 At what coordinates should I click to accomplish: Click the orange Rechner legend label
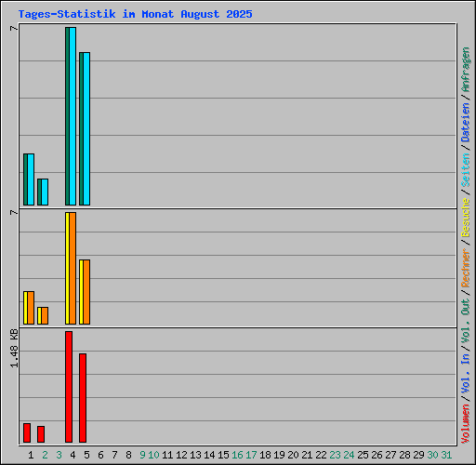point(466,268)
